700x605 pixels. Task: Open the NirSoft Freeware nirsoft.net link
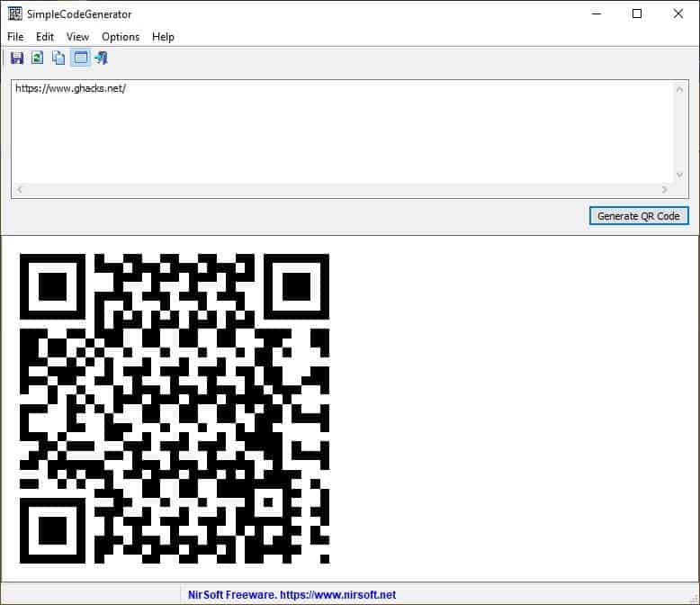[x=292, y=595]
